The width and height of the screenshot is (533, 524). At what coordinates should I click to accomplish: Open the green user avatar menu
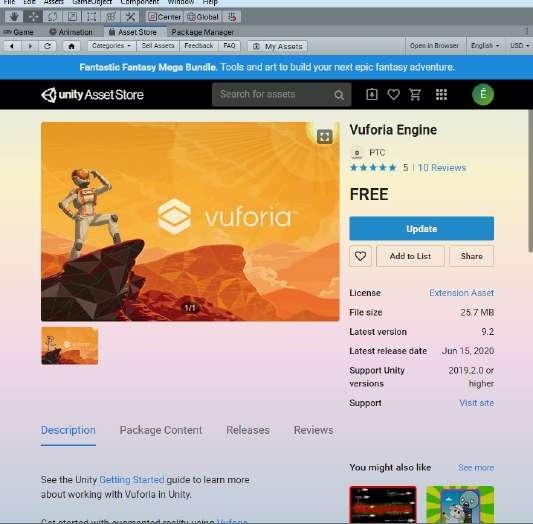coord(483,94)
